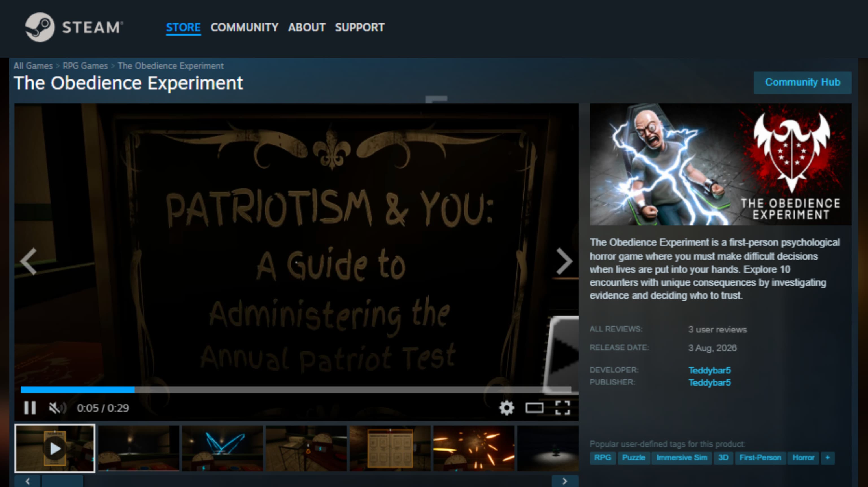Select the trailer video thumbnail
Image resolution: width=868 pixels, height=487 pixels.
pos(55,448)
